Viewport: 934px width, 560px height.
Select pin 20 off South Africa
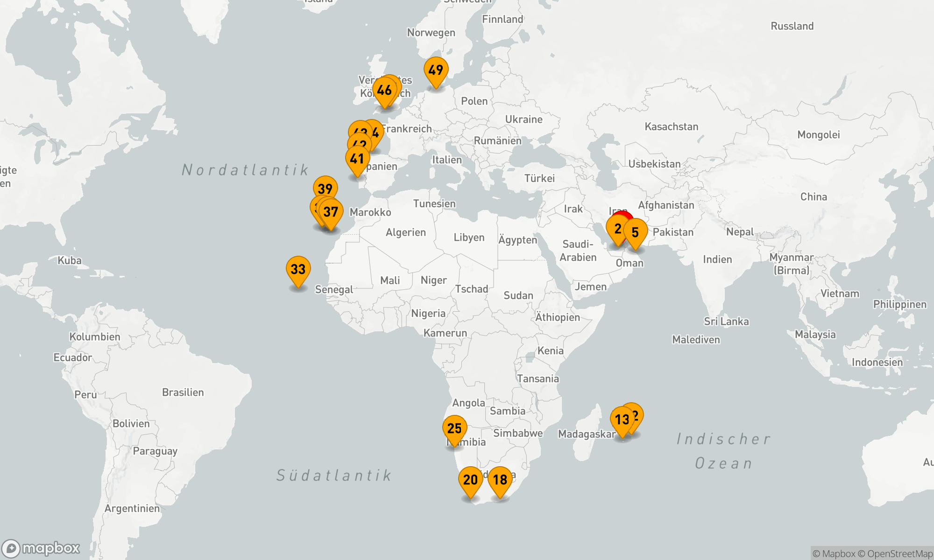click(x=470, y=479)
